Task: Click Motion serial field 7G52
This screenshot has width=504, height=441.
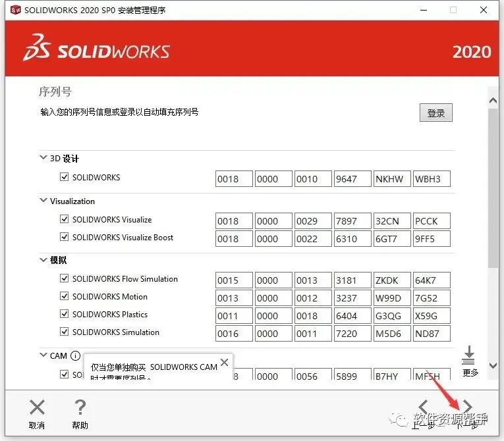Action: [432, 298]
